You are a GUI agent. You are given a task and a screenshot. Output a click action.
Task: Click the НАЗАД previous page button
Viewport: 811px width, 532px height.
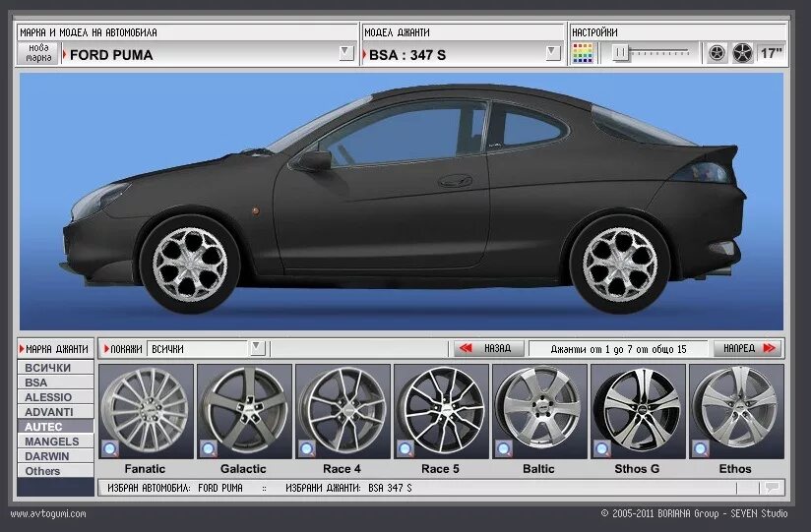pos(489,348)
